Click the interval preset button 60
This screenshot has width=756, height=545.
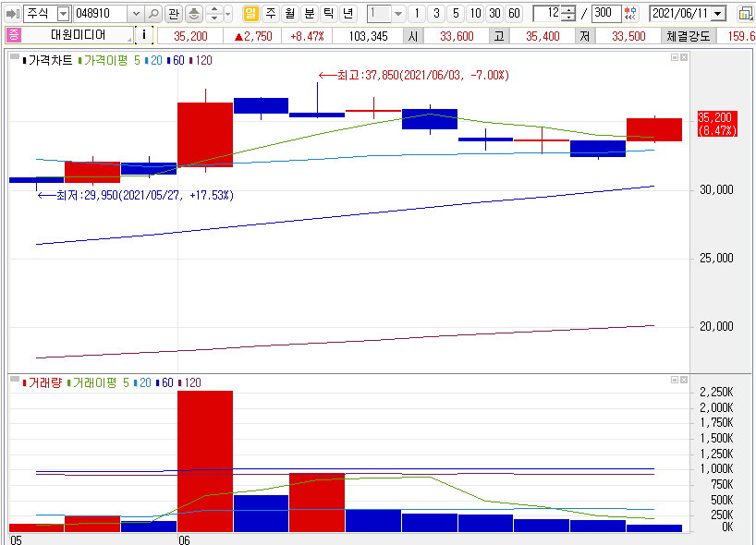point(514,14)
